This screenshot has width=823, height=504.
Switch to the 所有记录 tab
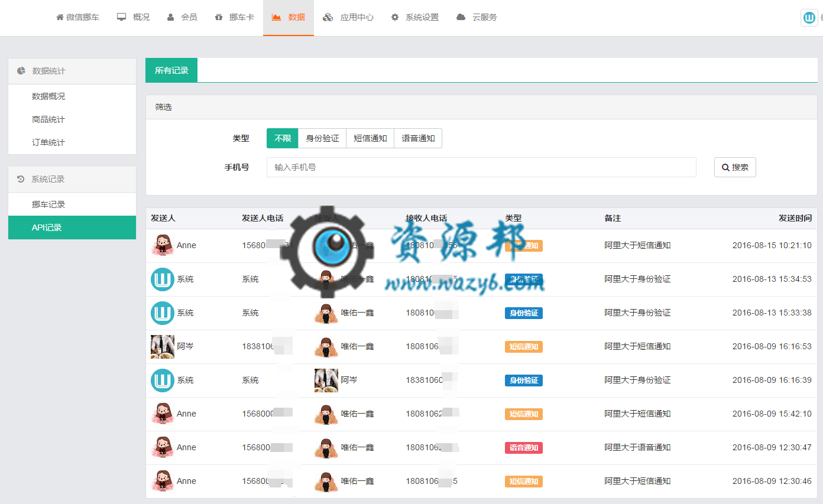click(171, 70)
